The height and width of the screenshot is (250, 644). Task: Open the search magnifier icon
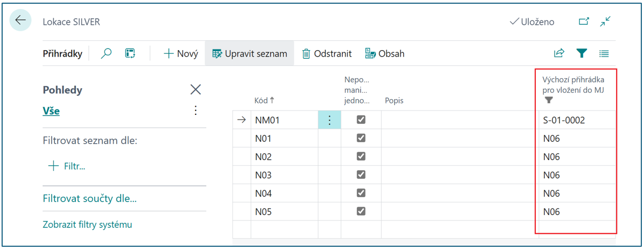[107, 53]
